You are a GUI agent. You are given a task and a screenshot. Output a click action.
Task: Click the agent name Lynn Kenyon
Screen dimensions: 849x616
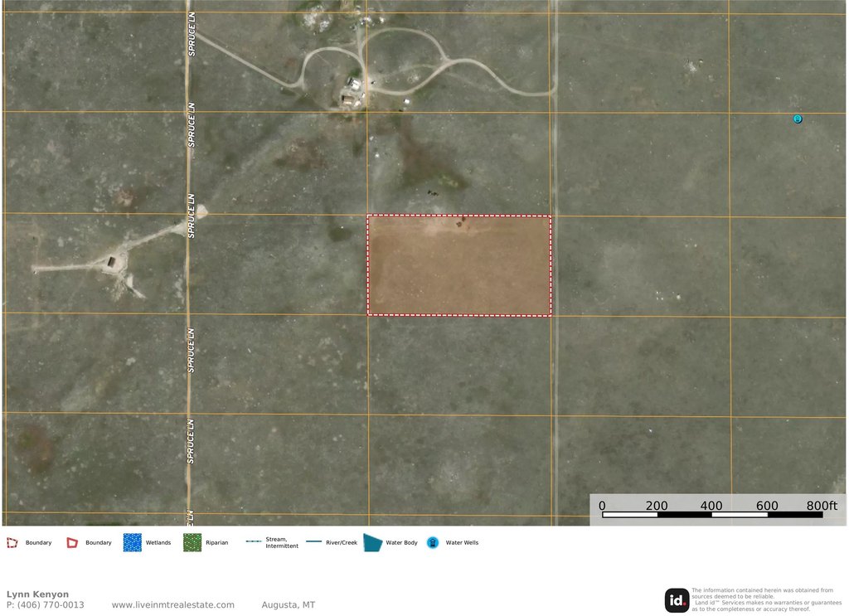pyautogui.click(x=38, y=594)
